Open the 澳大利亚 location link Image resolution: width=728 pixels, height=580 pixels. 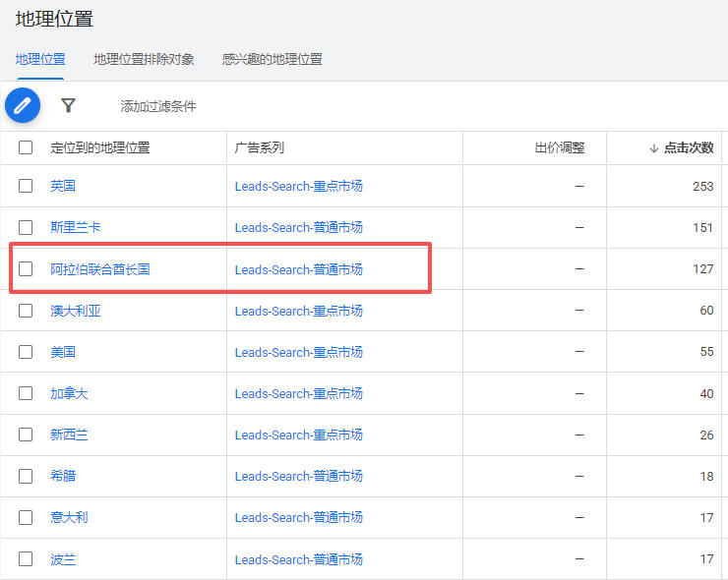click(75, 311)
